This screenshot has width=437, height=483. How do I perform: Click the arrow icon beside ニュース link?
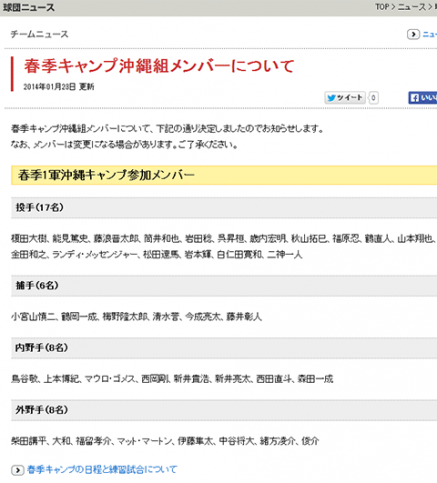point(413,34)
